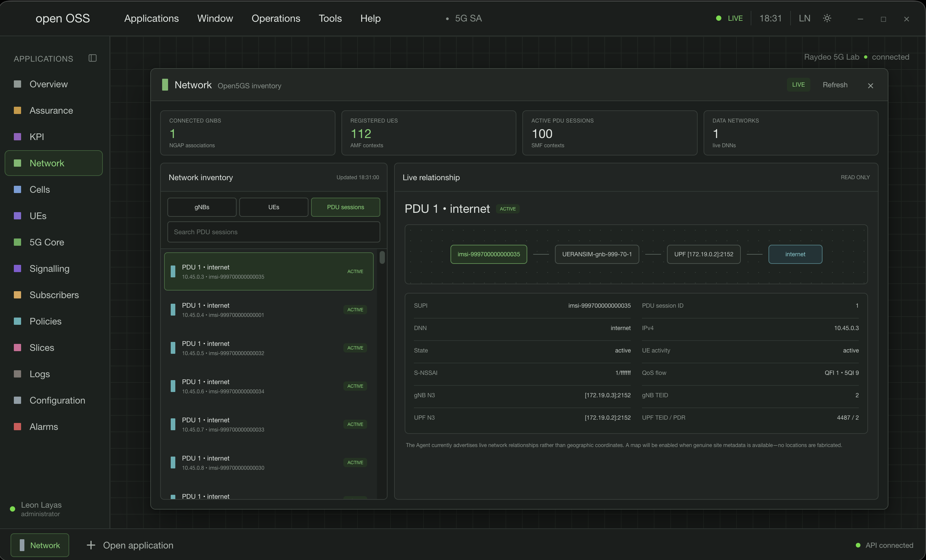Click the Cells blue square icon
This screenshot has width=926, height=560.
click(x=17, y=189)
